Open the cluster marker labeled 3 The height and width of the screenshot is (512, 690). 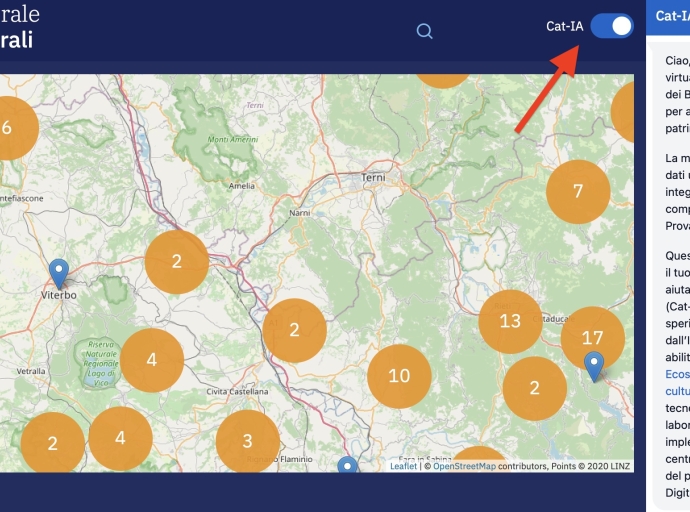tap(247, 440)
